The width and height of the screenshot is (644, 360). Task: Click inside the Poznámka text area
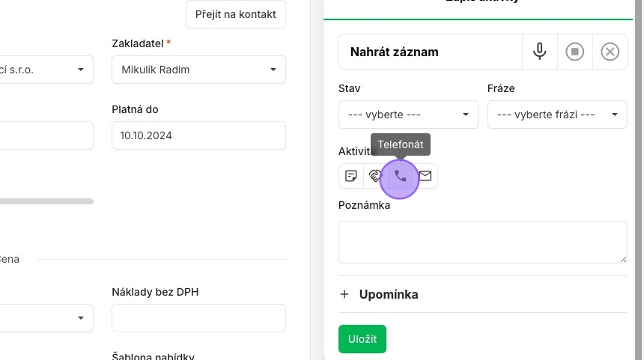482,242
